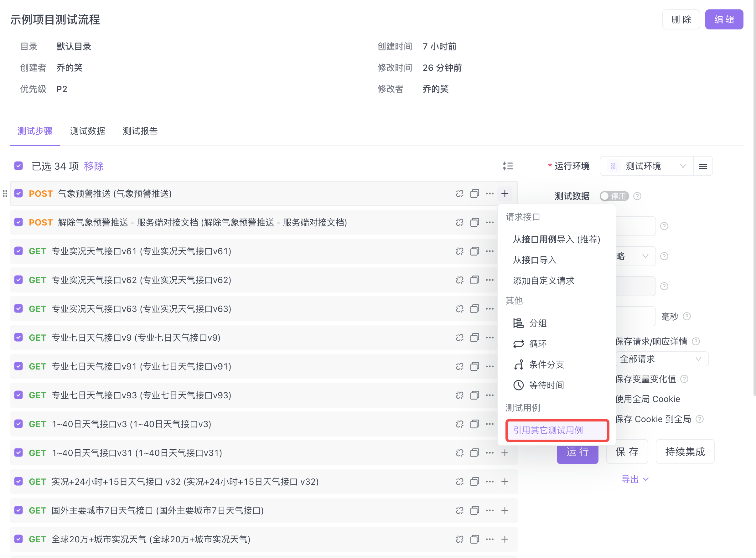This screenshot has height=558, width=756.
Task: Click the 移除 link
Action: point(94,166)
